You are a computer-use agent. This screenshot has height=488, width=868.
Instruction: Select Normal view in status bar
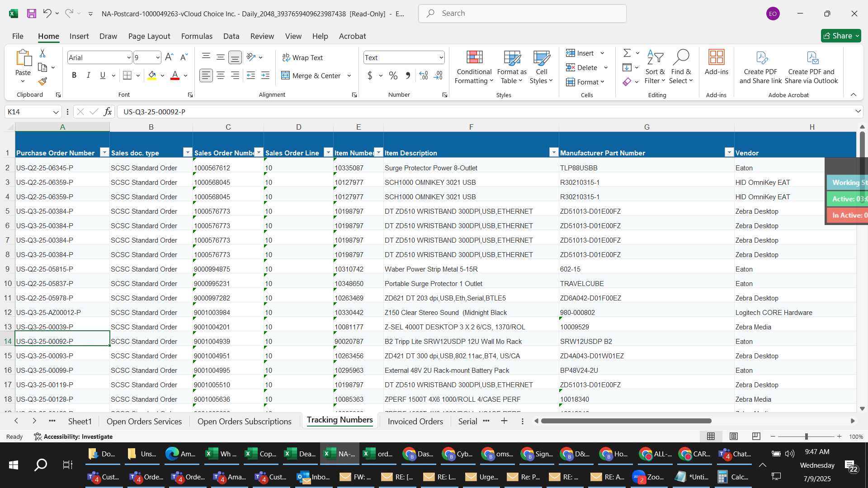pos(711,436)
